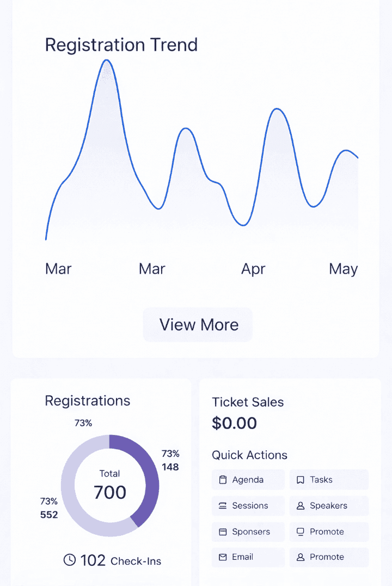
Task: Click the Speakers person icon
Action: tap(300, 506)
